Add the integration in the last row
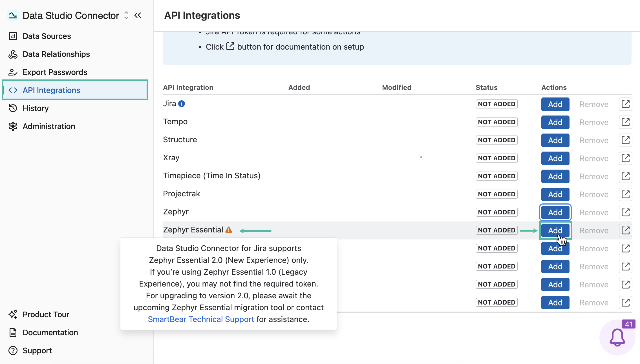Image resolution: width=640 pixels, height=364 pixels. pos(555,303)
